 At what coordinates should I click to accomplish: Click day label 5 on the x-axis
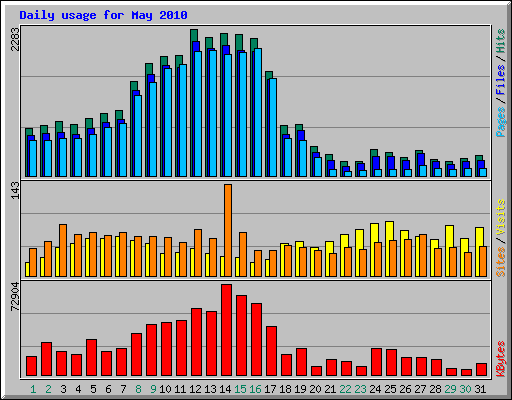[x=93, y=389]
